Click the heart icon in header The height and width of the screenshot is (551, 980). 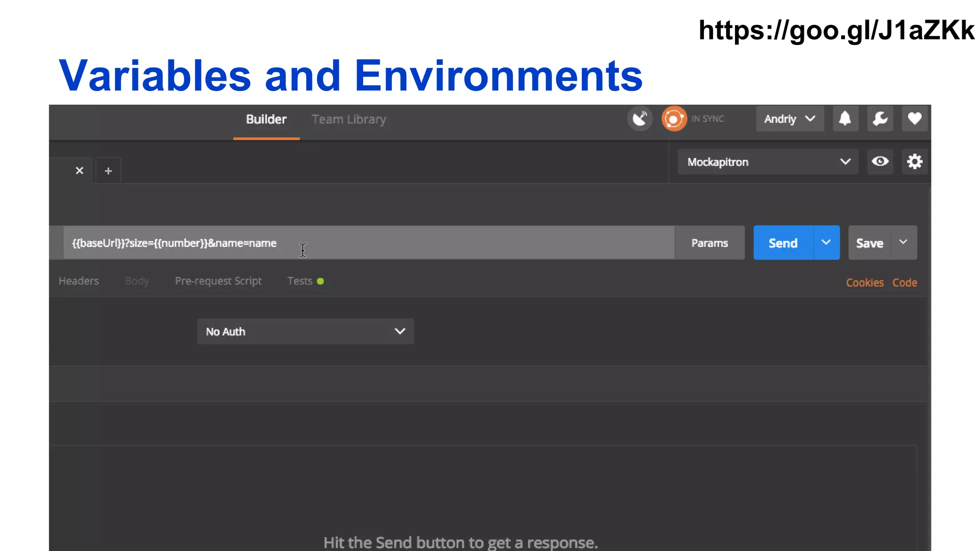click(x=914, y=119)
